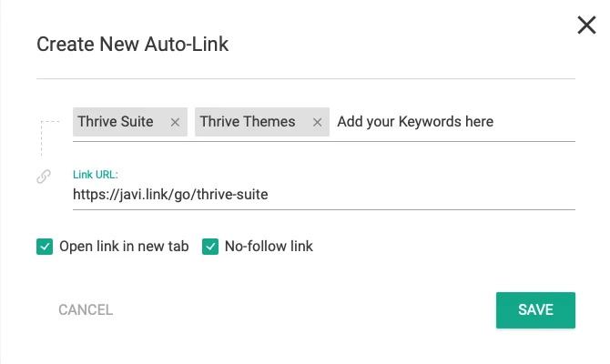Image resolution: width=610 pixels, height=364 pixels.
Task: Disable the No-follow link checkbox
Action: [x=209, y=247]
